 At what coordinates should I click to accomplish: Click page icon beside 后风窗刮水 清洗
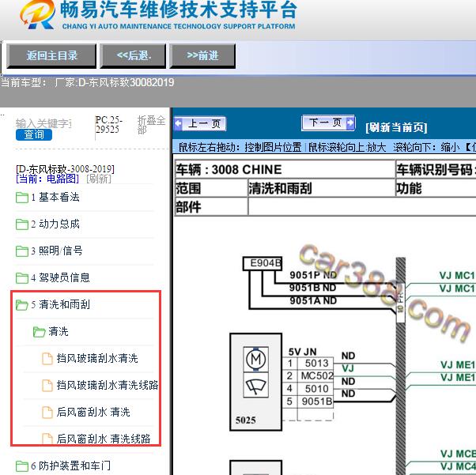(47, 413)
